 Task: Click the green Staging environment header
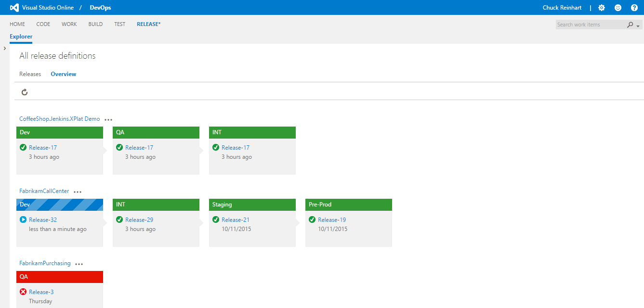click(x=252, y=205)
